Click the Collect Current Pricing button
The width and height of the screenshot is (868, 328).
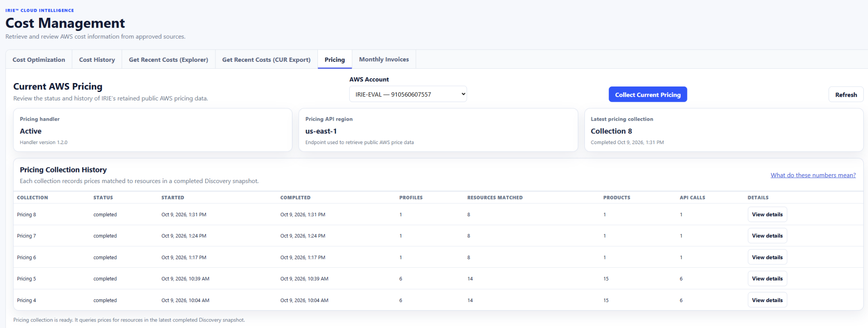click(x=648, y=95)
